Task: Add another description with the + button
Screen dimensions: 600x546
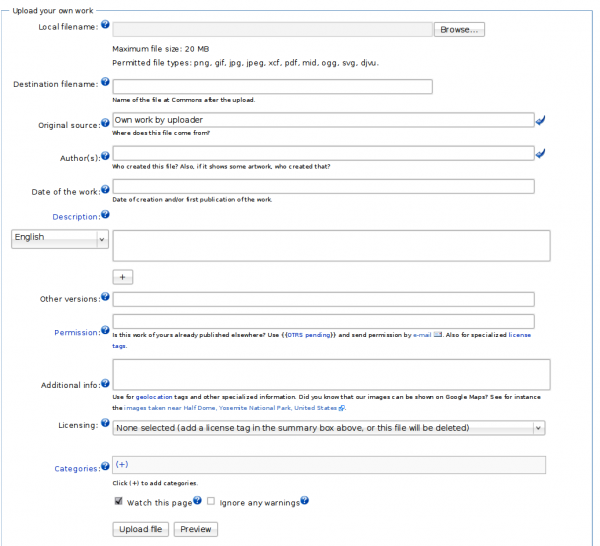Action: tap(122, 277)
